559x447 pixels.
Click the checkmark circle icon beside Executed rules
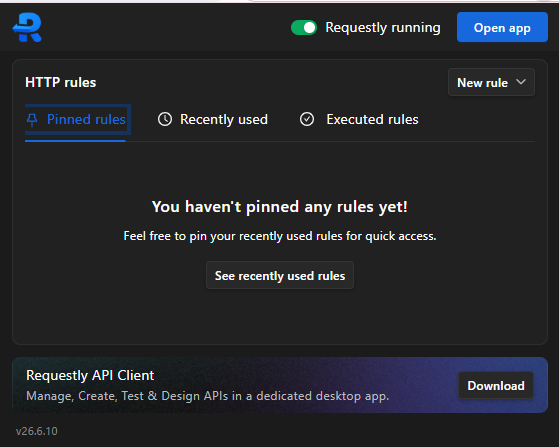click(x=307, y=119)
